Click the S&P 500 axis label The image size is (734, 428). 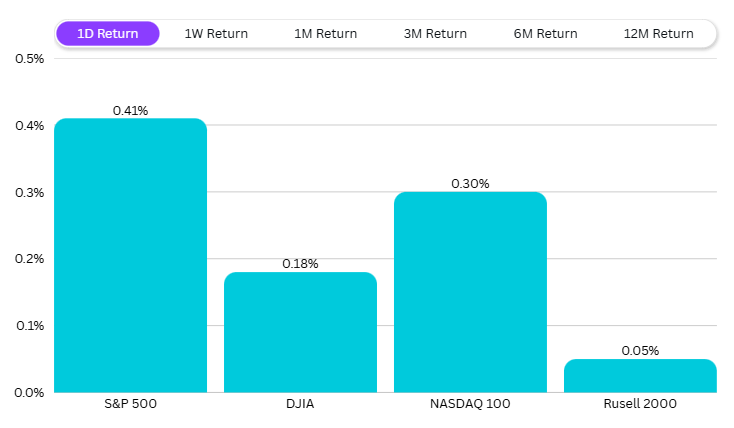coord(130,404)
